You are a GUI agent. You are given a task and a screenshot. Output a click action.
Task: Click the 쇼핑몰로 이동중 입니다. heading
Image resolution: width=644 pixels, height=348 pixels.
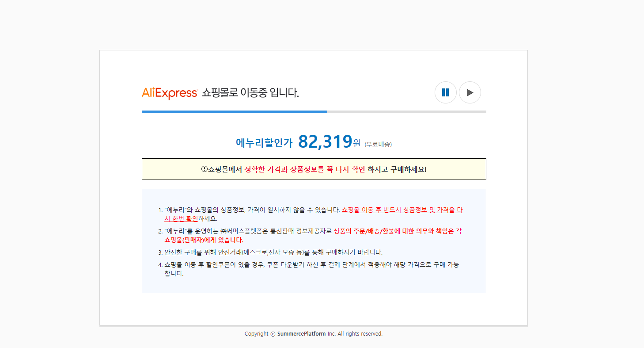pyautogui.click(x=250, y=93)
